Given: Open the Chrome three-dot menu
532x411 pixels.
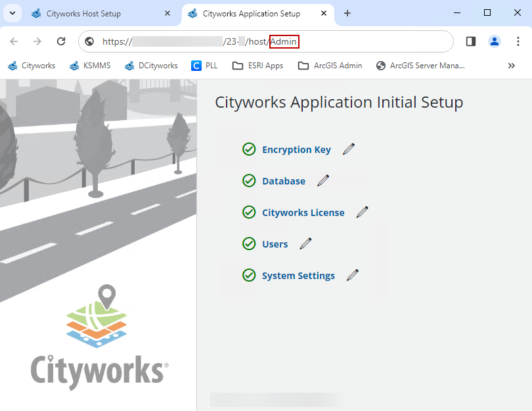Looking at the screenshot, I should click(518, 41).
